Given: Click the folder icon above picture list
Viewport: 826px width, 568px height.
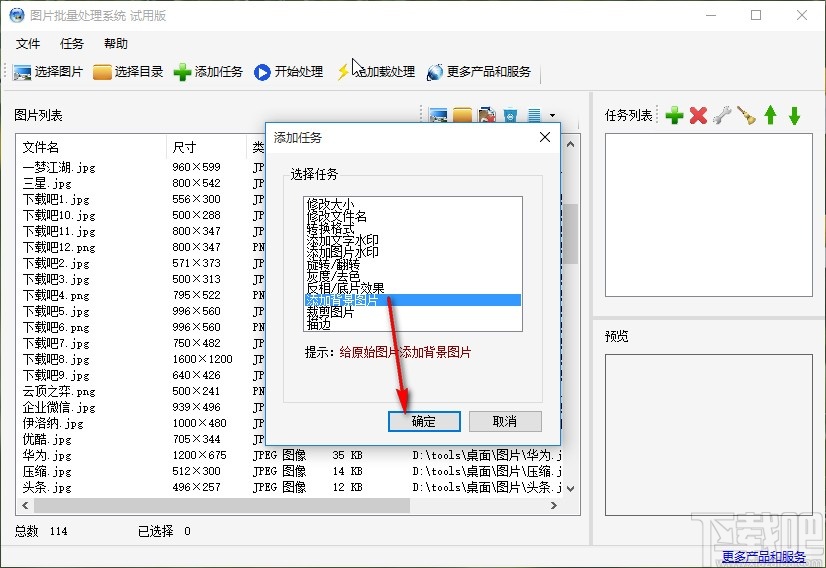Looking at the screenshot, I should click(462, 115).
